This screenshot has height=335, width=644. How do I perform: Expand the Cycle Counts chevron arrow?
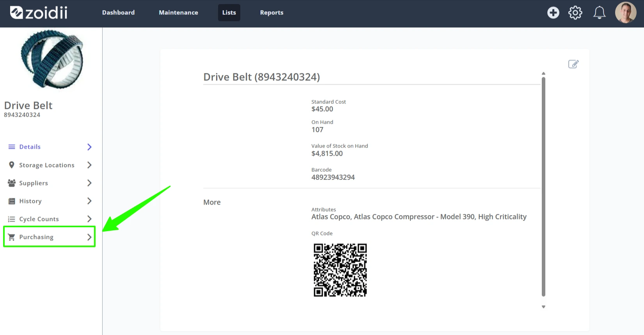click(89, 219)
